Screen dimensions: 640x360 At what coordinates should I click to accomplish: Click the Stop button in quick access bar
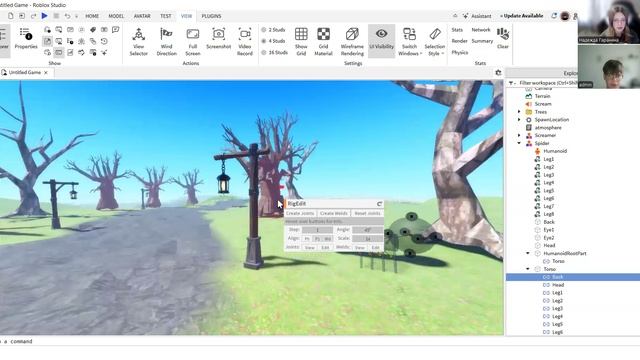56,16
